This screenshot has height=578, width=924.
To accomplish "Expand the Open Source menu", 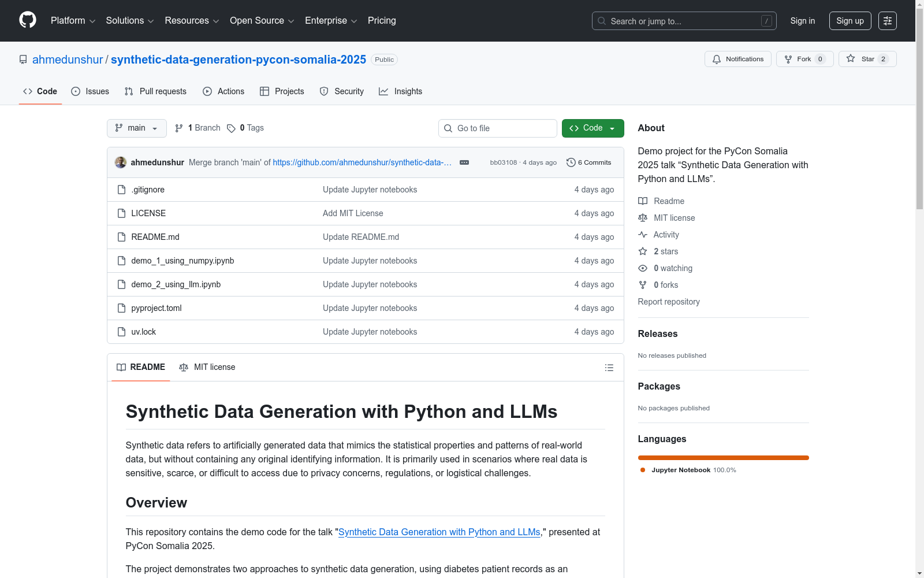I will coord(262,21).
